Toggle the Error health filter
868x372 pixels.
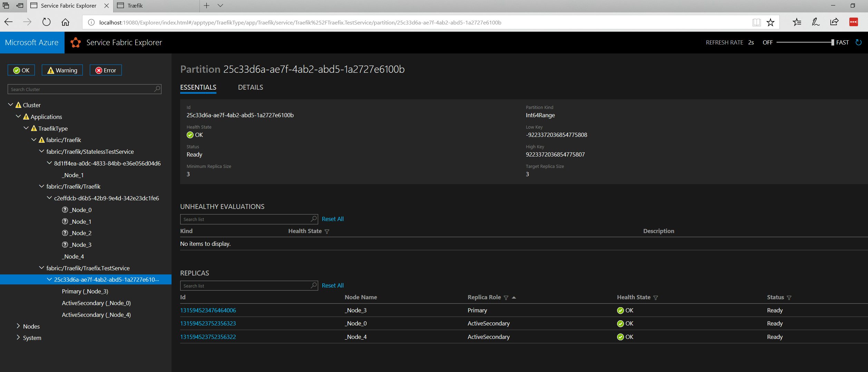pos(106,70)
